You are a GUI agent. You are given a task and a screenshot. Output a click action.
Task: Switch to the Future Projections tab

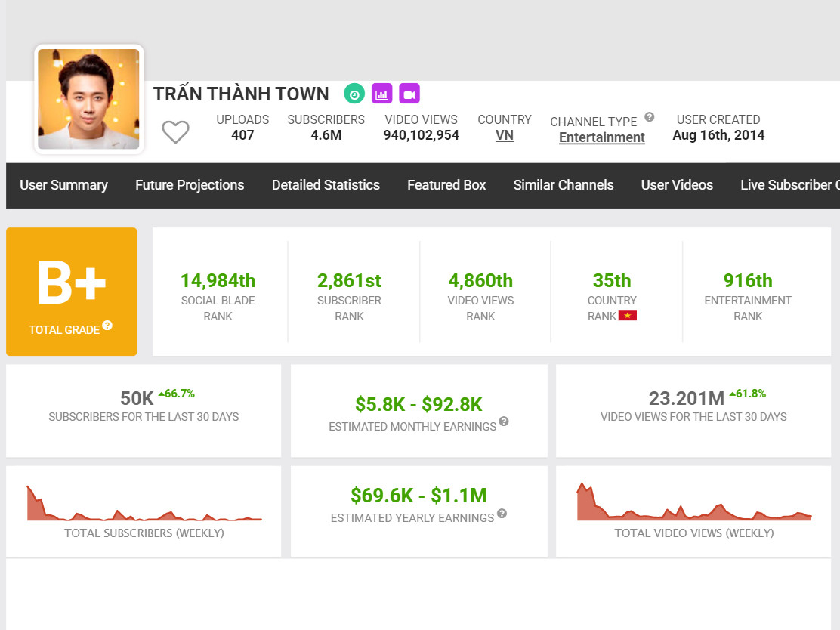pyautogui.click(x=190, y=185)
